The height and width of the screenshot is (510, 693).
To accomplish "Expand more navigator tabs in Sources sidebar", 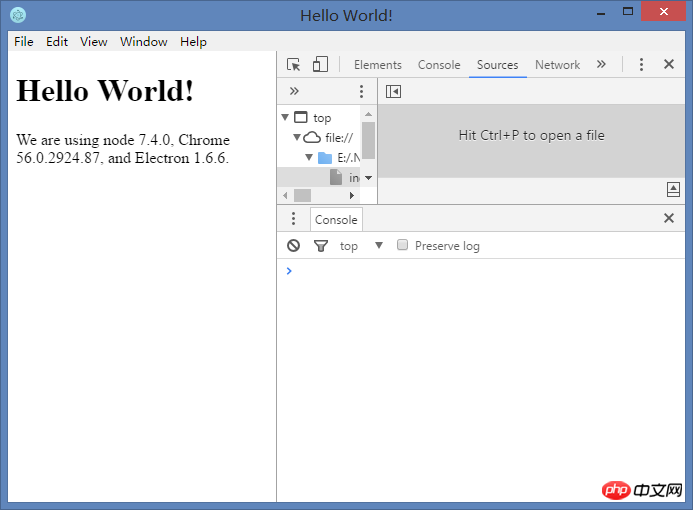I will pyautogui.click(x=294, y=91).
